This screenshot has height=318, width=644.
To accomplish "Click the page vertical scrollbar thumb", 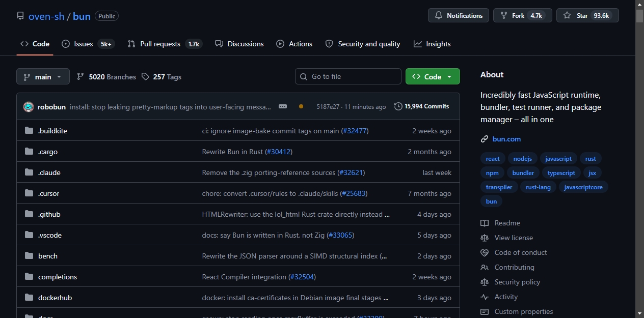I will click(x=639, y=15).
